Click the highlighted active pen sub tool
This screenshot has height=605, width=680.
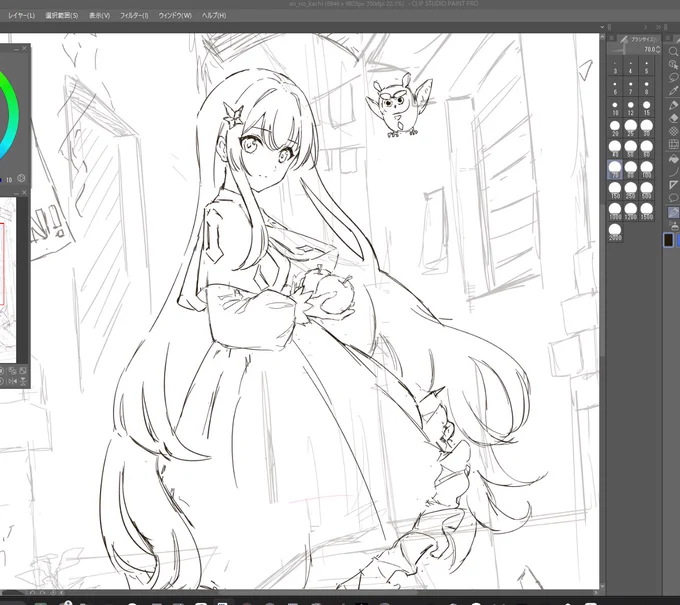tap(673, 213)
